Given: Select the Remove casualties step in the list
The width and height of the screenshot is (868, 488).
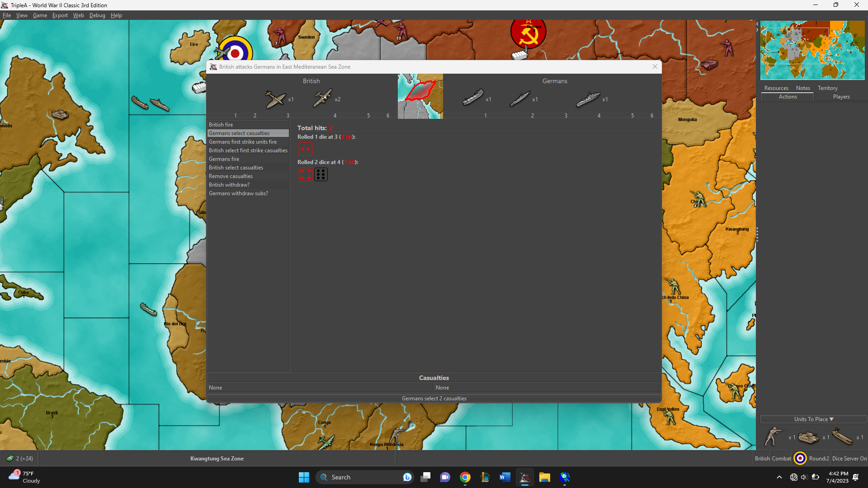Looking at the screenshot, I should [x=231, y=176].
